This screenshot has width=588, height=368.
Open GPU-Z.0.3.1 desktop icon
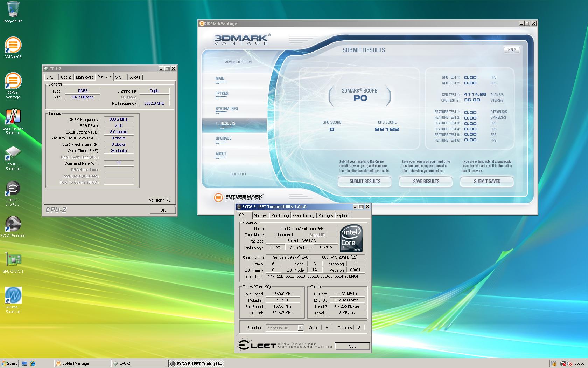click(13, 263)
